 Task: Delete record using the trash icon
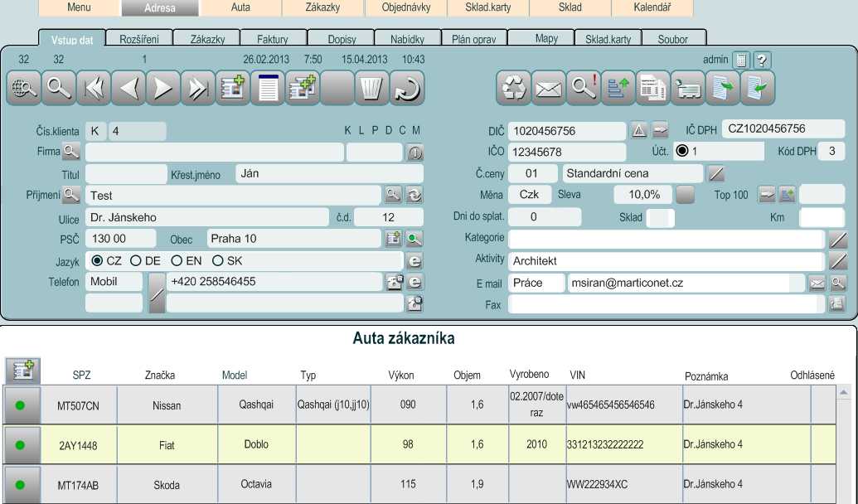(371, 88)
